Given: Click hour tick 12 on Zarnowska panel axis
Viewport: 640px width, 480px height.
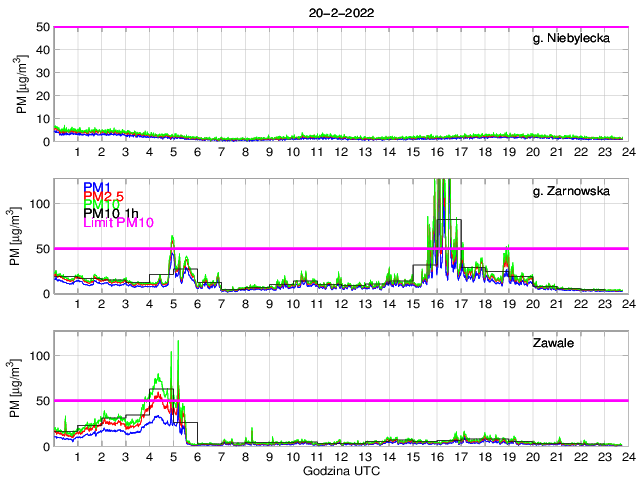Looking at the screenshot, I should pyautogui.click(x=340, y=304).
